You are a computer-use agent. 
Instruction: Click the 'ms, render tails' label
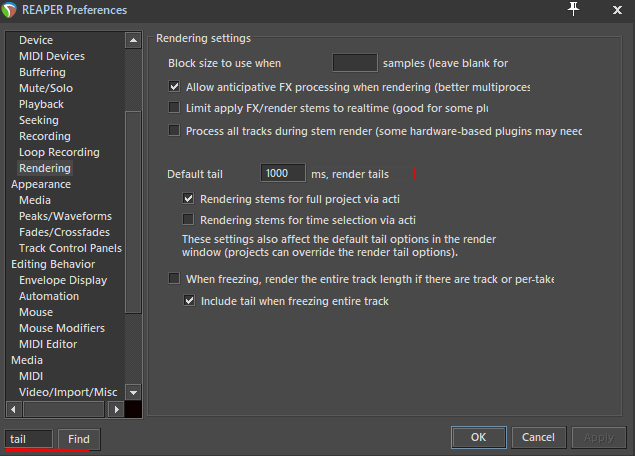coord(350,174)
